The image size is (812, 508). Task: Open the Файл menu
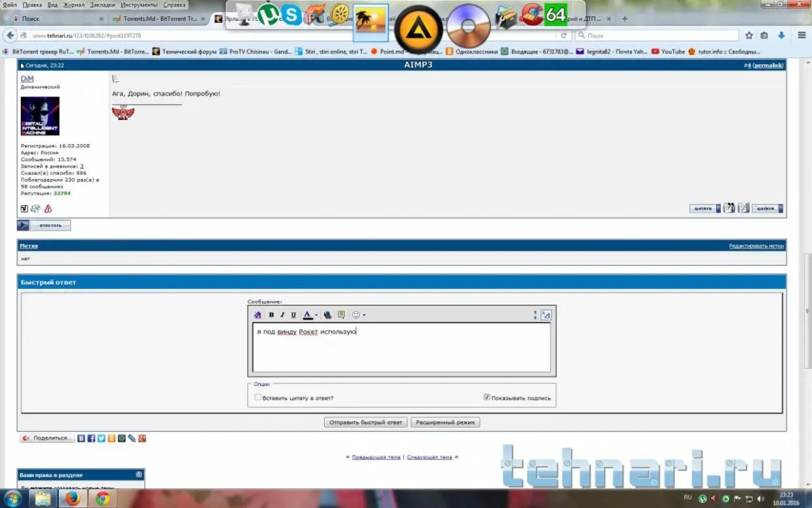click(x=9, y=5)
